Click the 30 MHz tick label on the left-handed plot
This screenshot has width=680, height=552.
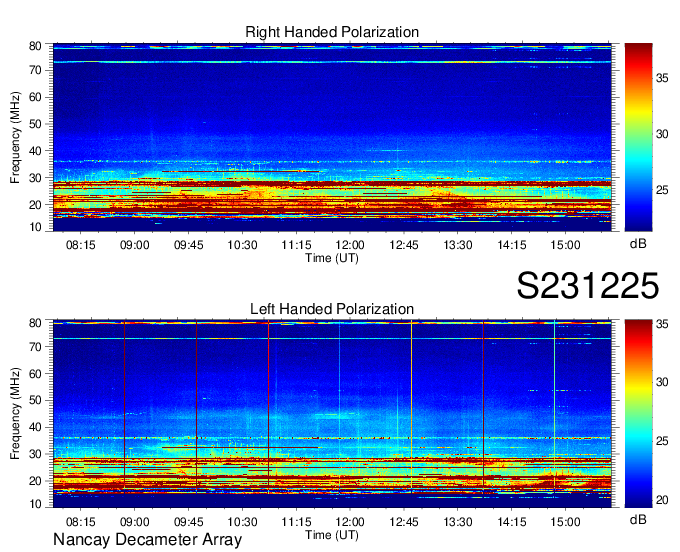pyautogui.click(x=35, y=454)
